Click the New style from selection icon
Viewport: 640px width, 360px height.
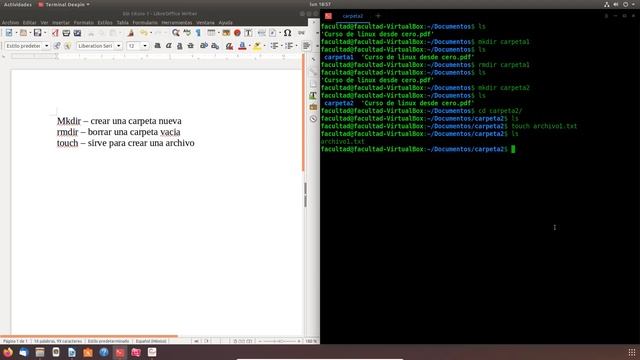[68, 46]
